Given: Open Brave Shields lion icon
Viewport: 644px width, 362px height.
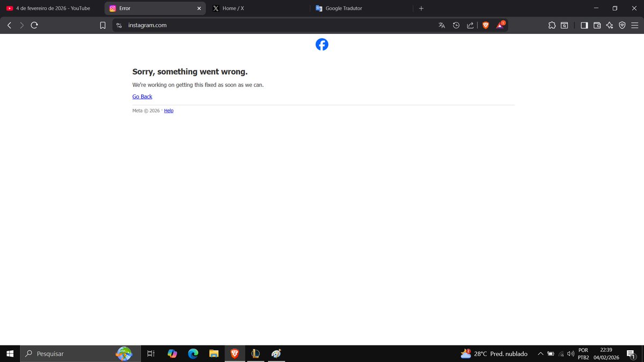Looking at the screenshot, I should (x=486, y=25).
